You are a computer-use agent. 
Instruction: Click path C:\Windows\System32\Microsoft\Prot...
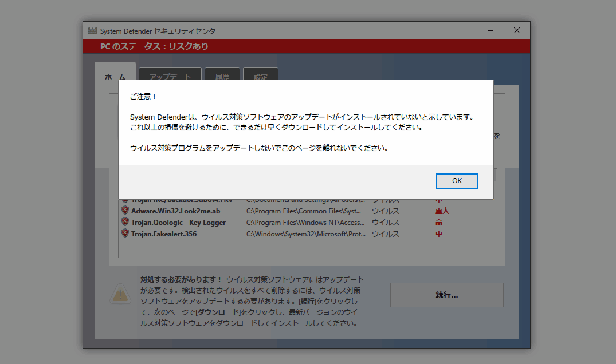click(x=305, y=234)
